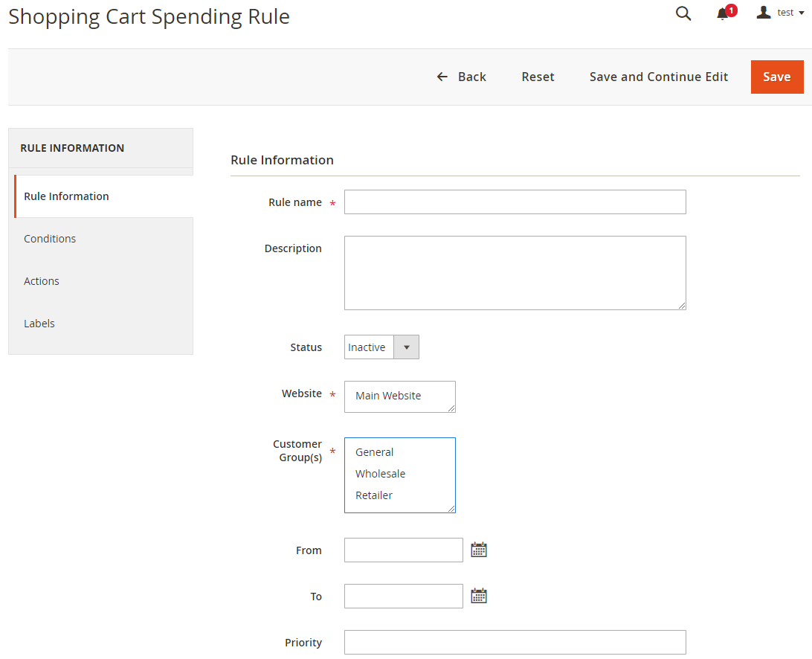The image size is (812, 659).
Task: Click Save and Continue Edit
Action: tap(658, 77)
